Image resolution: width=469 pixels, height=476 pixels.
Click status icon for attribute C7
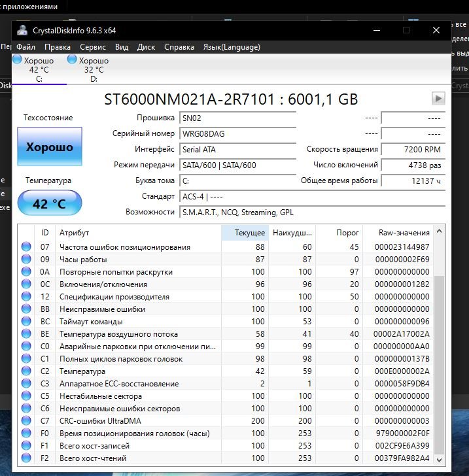[x=26, y=421]
